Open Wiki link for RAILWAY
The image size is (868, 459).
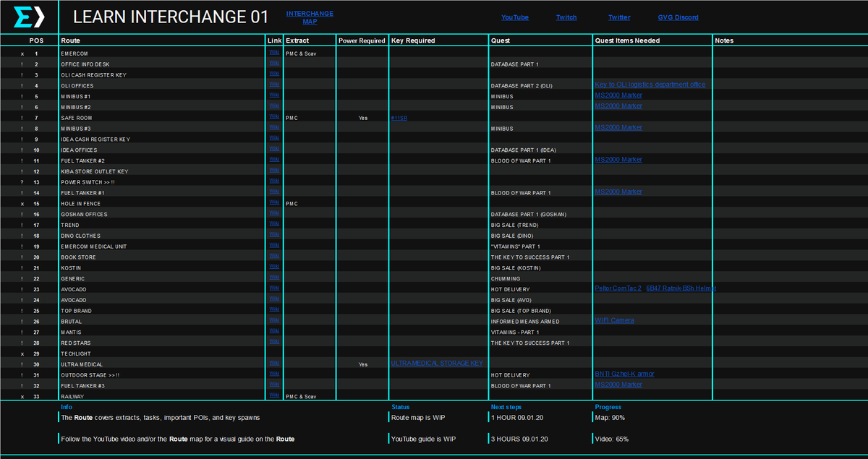(x=273, y=395)
